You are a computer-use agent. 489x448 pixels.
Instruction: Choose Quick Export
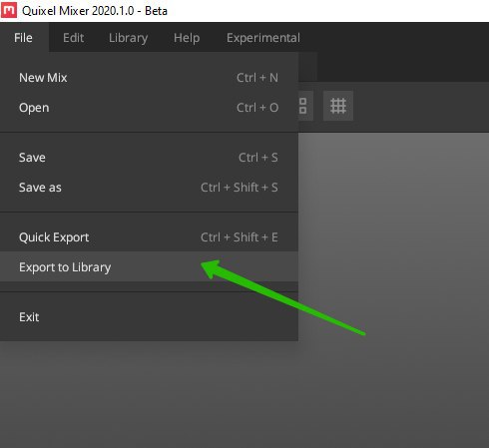(149, 237)
